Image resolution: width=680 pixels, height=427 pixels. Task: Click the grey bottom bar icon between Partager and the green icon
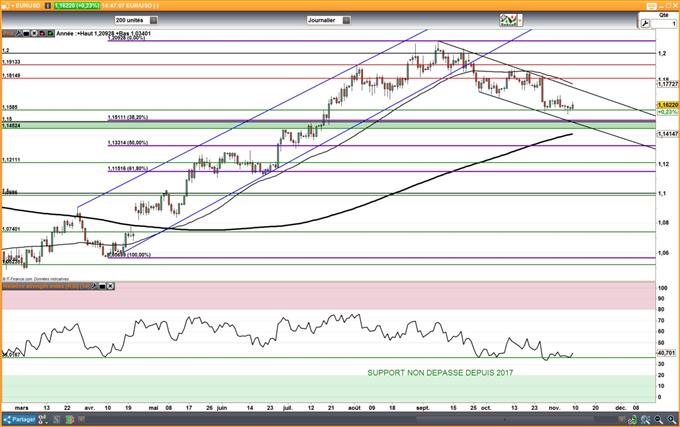point(56,419)
